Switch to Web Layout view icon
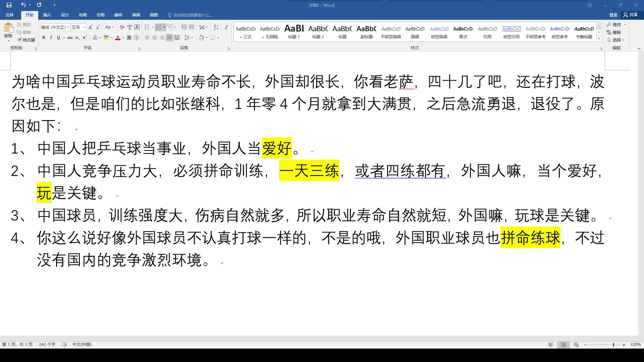Screen dimensions: 644x362 (576, 345)
